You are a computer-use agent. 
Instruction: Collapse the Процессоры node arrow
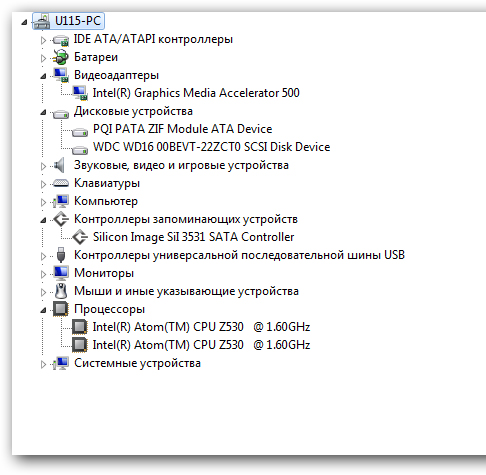(43, 310)
